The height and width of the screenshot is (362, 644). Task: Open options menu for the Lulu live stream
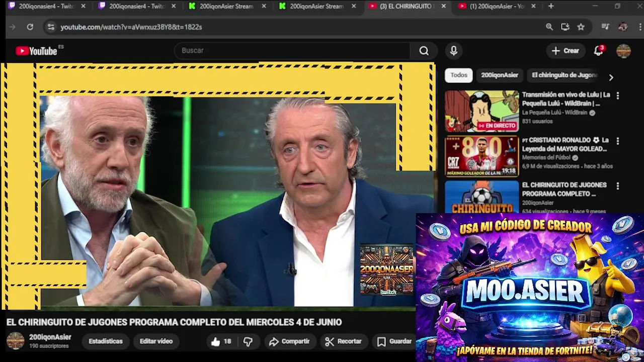click(x=618, y=96)
